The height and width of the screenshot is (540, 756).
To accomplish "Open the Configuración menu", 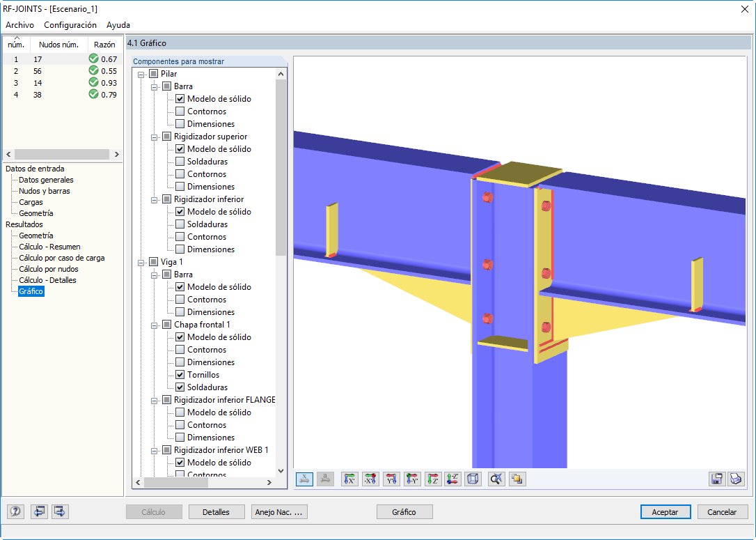I will pyautogui.click(x=70, y=24).
